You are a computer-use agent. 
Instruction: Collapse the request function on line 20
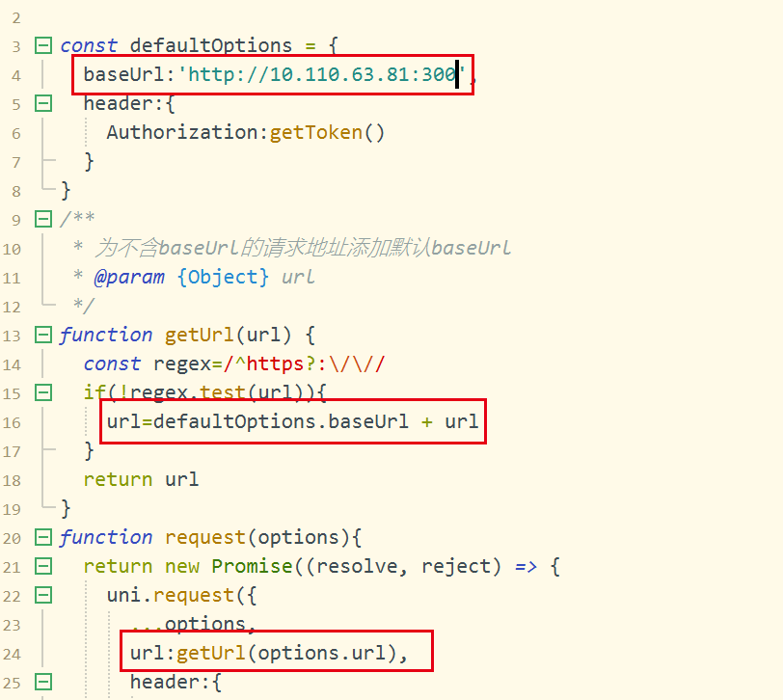pos(42,536)
